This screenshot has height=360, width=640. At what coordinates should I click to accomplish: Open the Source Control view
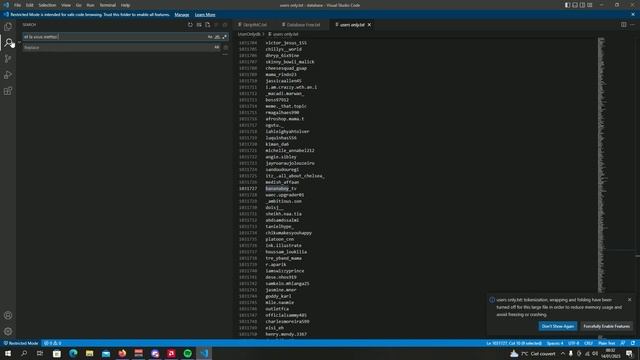(x=8, y=59)
